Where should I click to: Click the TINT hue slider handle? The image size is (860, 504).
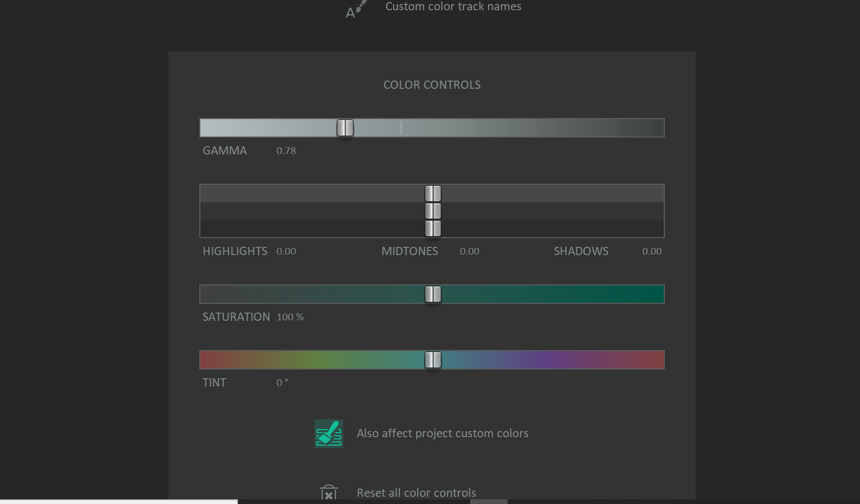(x=432, y=360)
